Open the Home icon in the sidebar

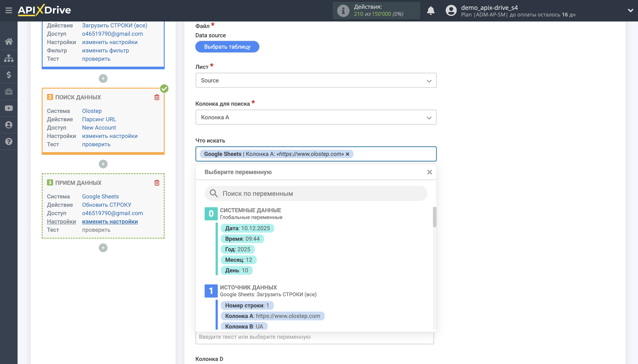(x=9, y=41)
